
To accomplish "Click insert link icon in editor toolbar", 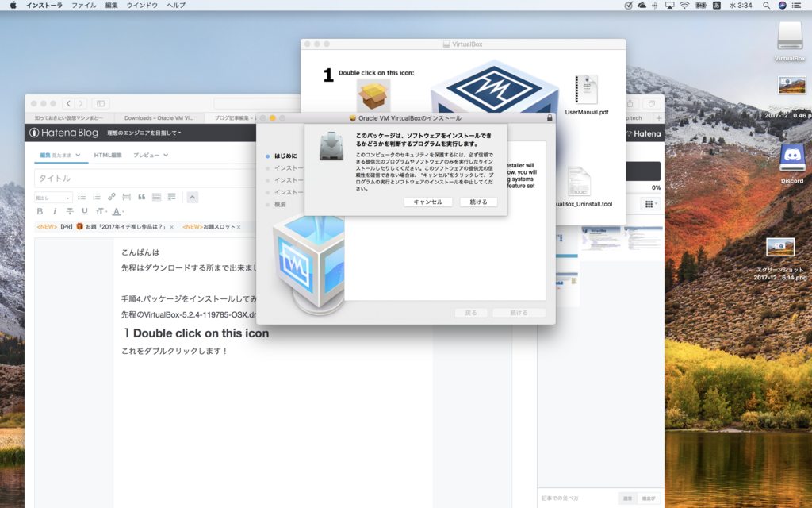I will [111, 197].
